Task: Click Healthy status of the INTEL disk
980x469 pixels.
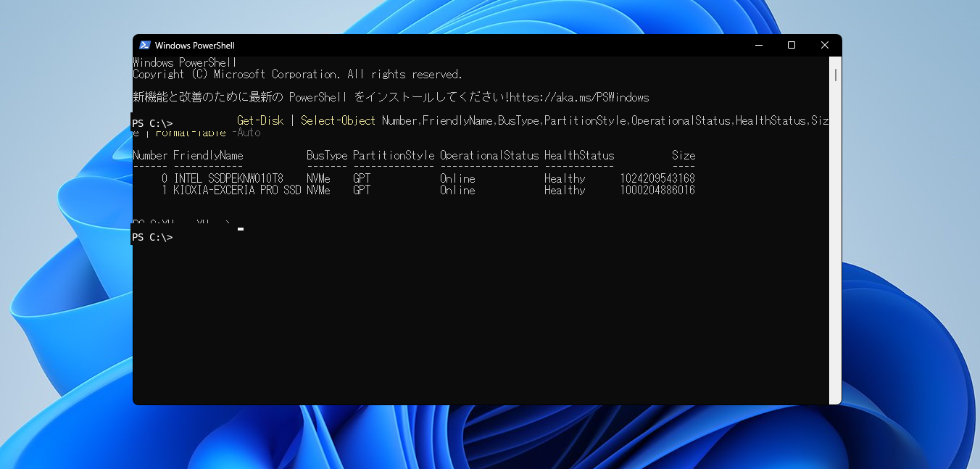Action: tap(565, 178)
